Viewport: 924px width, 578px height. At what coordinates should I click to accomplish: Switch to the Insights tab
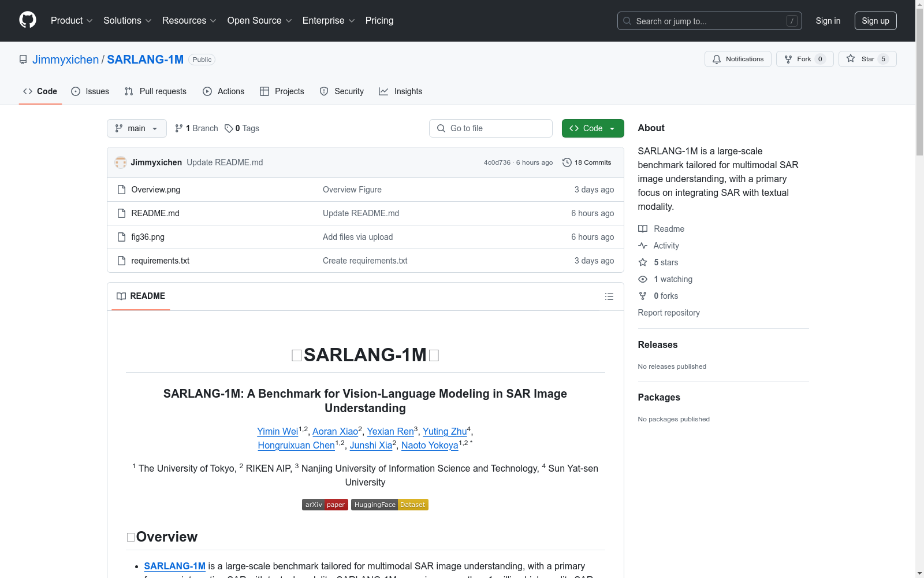pyautogui.click(x=400, y=91)
